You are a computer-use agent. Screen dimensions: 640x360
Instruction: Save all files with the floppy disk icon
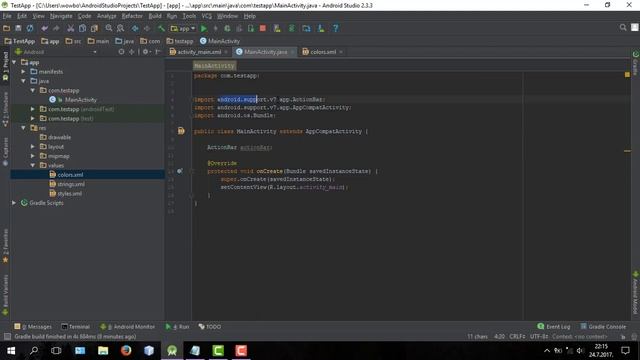point(18,28)
